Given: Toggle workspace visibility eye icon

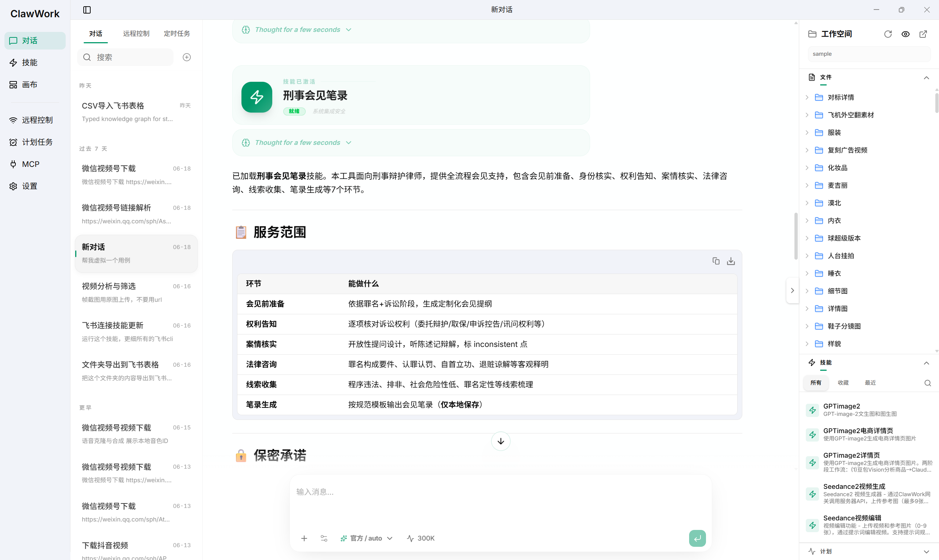Looking at the screenshot, I should click(x=905, y=34).
